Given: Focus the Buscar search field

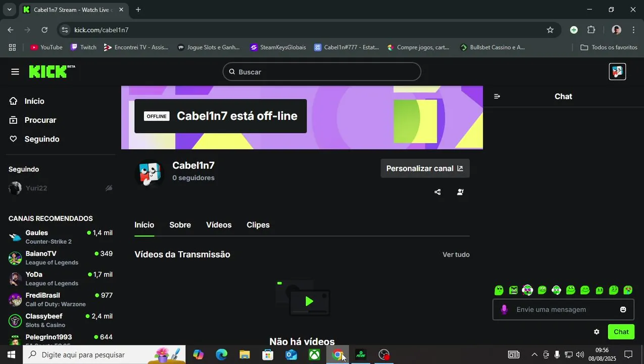Looking at the screenshot, I should [x=322, y=72].
